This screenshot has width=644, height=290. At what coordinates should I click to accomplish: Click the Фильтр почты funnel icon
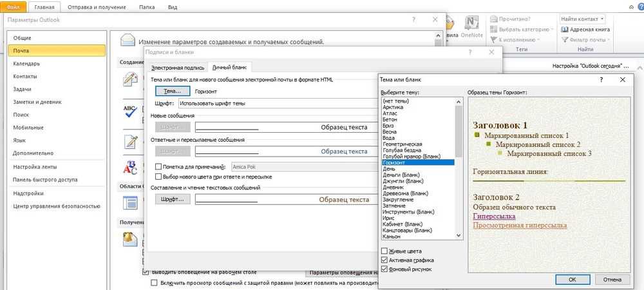[565, 40]
